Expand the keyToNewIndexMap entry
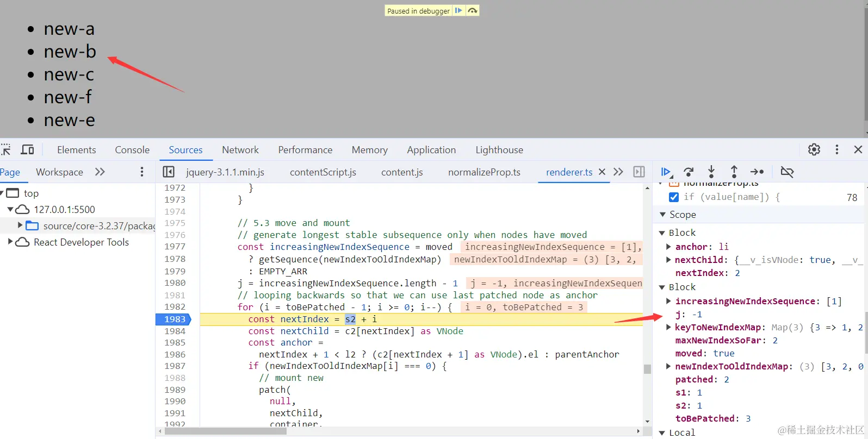 pyautogui.click(x=668, y=327)
